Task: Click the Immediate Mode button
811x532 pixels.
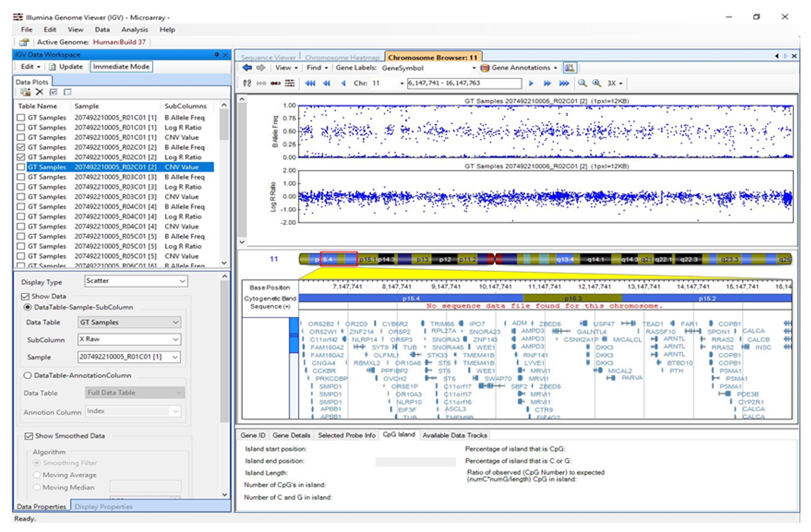Action: click(x=121, y=67)
